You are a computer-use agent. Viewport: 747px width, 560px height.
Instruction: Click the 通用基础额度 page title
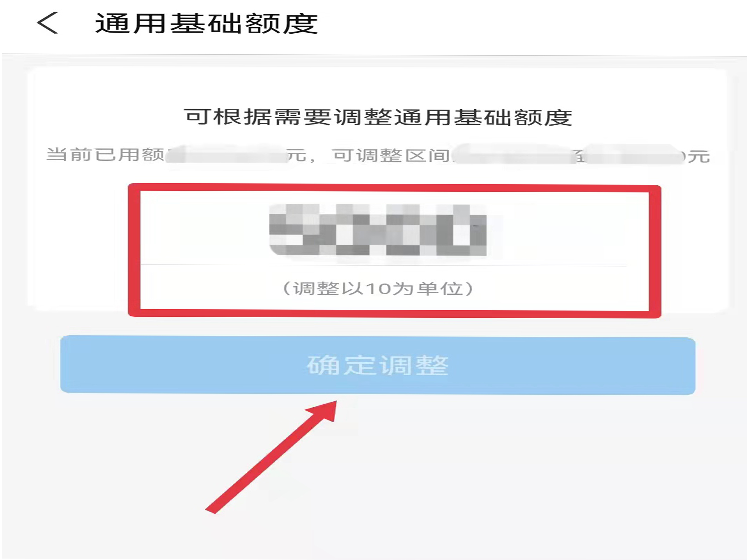(x=206, y=23)
